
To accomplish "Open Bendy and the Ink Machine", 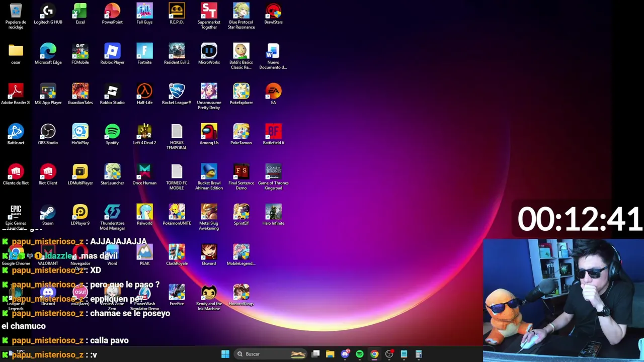I will (x=209, y=298).
